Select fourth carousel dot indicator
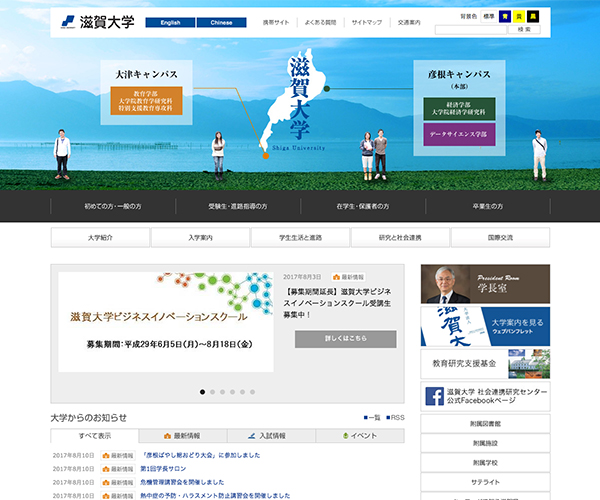This screenshot has width=600, height=500. point(232,392)
